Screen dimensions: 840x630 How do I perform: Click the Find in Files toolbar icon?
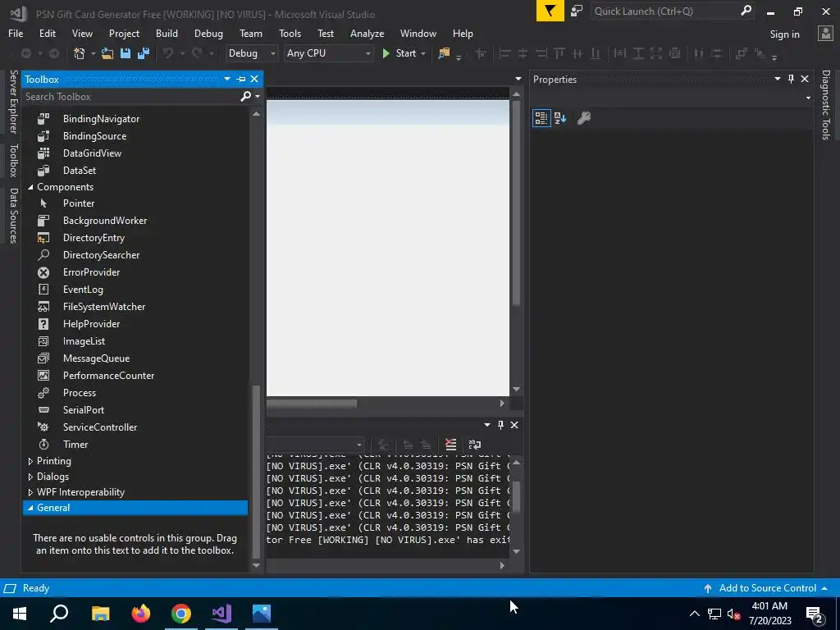coord(444,53)
